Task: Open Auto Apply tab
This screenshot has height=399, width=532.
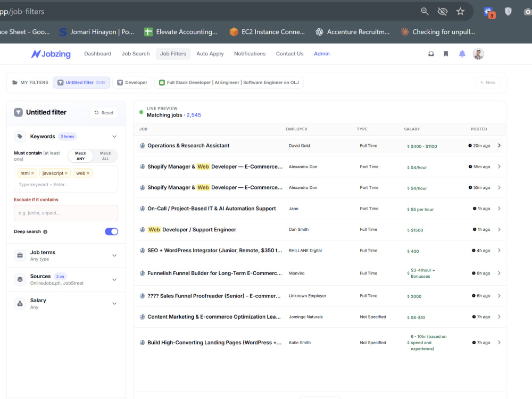Action: 210,54
